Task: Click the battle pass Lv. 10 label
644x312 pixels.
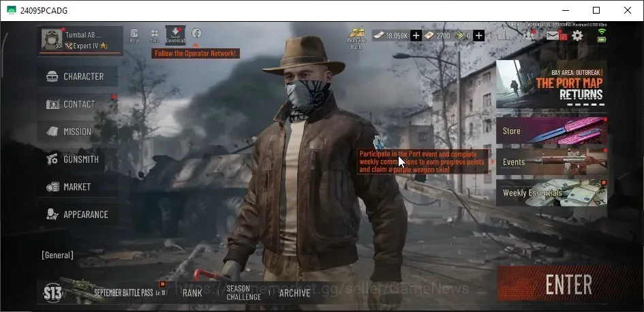Action: (x=161, y=293)
